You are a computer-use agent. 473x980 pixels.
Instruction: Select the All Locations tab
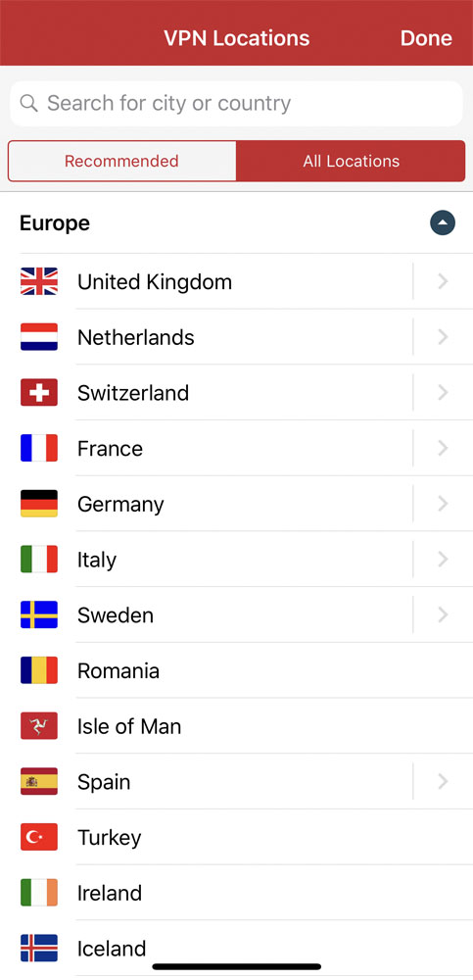click(x=352, y=162)
